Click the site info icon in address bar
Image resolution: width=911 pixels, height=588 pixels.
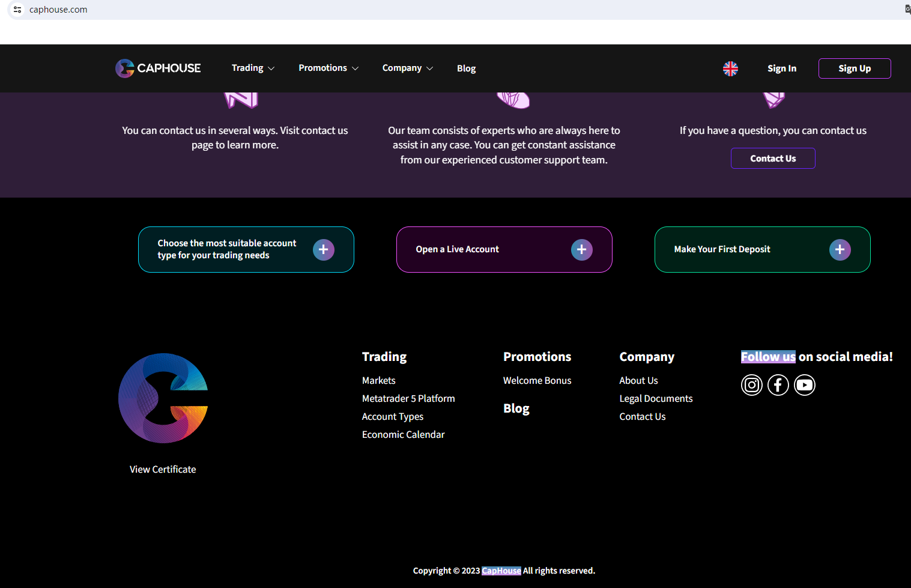(17, 10)
